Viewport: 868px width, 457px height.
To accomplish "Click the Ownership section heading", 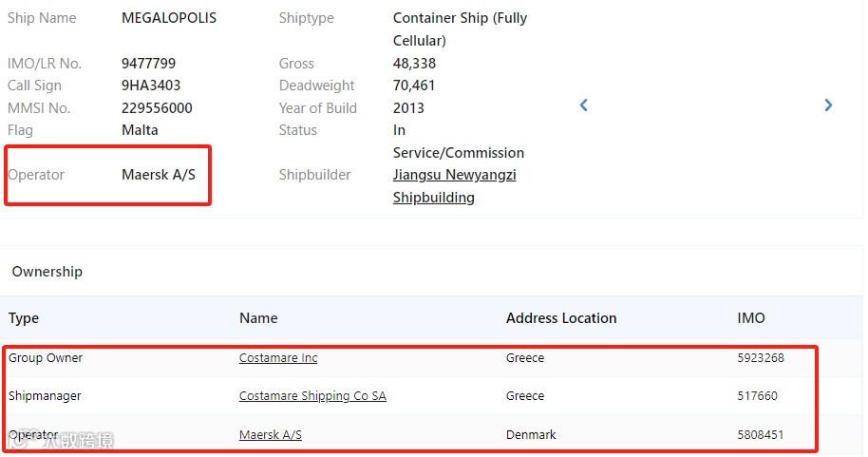I will [x=47, y=272].
